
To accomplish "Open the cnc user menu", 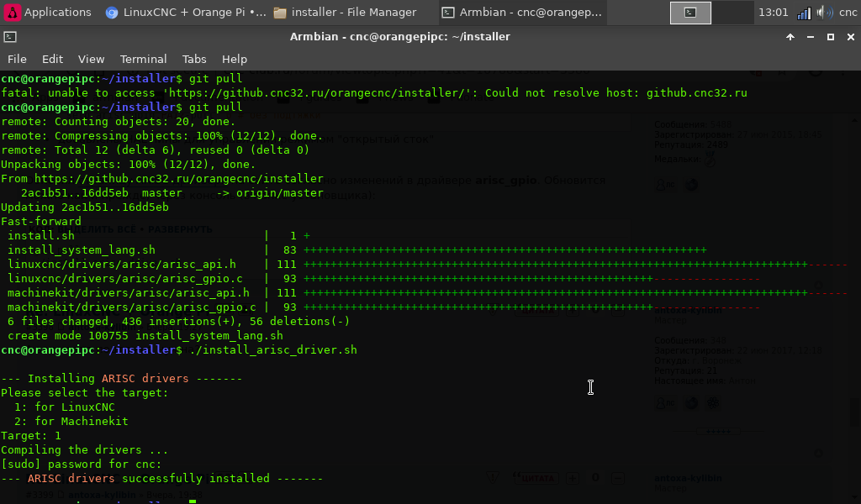I will click(x=848, y=13).
